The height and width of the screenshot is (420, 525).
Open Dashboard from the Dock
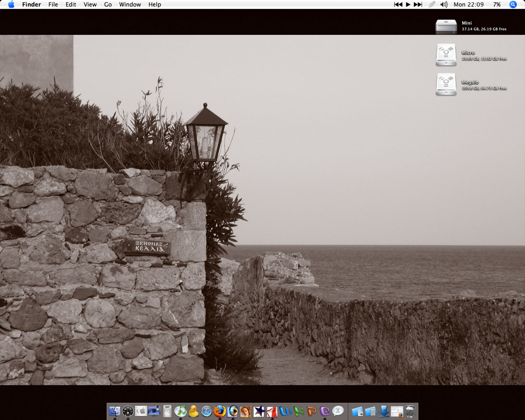(128, 411)
